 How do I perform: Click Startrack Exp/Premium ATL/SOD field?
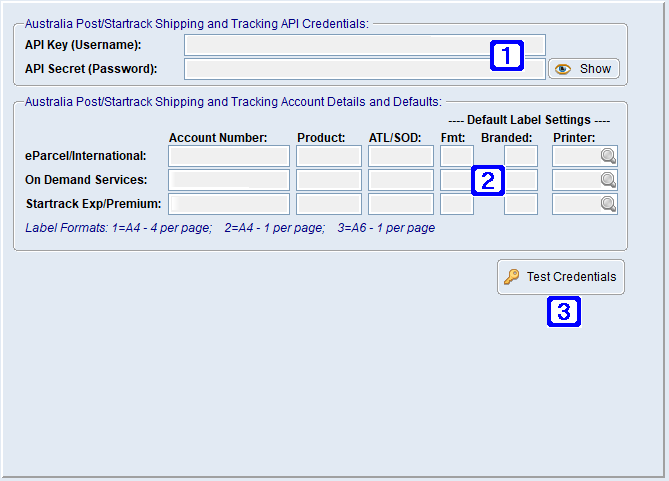(401, 204)
